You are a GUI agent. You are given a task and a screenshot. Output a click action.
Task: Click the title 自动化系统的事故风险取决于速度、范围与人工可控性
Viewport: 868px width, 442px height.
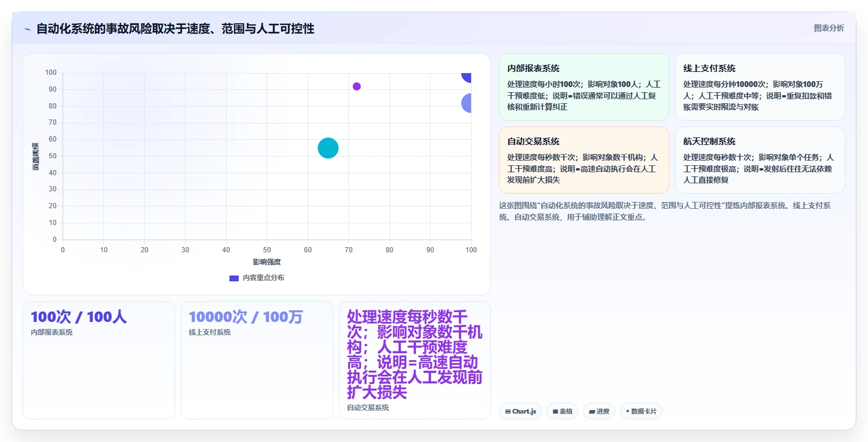[175, 28]
